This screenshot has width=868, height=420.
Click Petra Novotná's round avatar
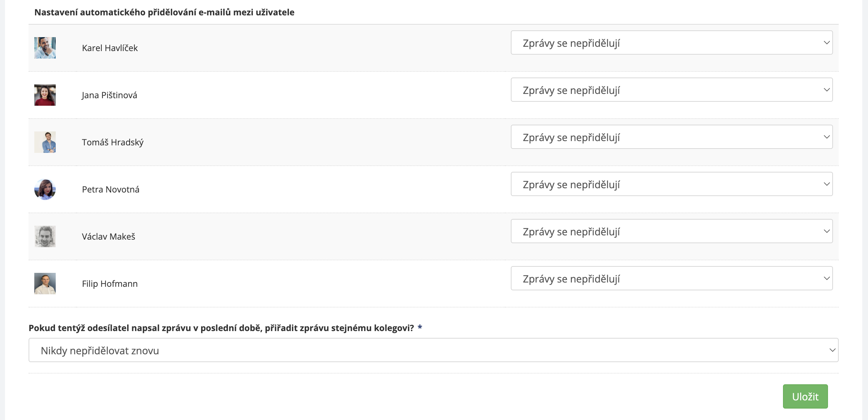point(45,189)
